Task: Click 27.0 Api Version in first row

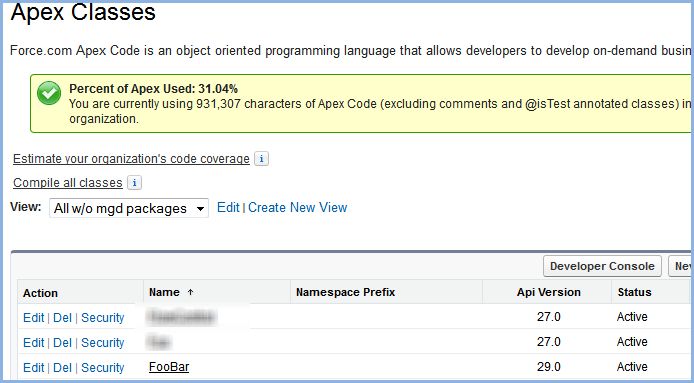Action: coord(548,317)
